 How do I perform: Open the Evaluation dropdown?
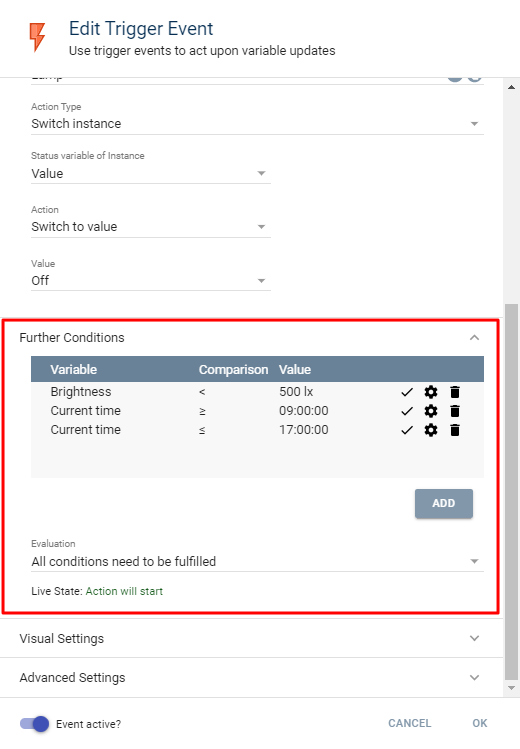tap(257, 561)
